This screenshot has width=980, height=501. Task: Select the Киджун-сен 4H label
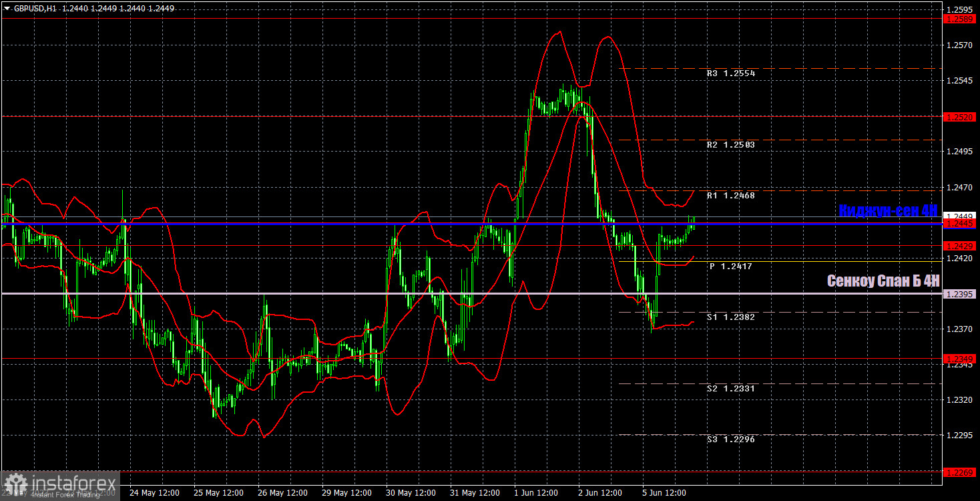[889, 210]
